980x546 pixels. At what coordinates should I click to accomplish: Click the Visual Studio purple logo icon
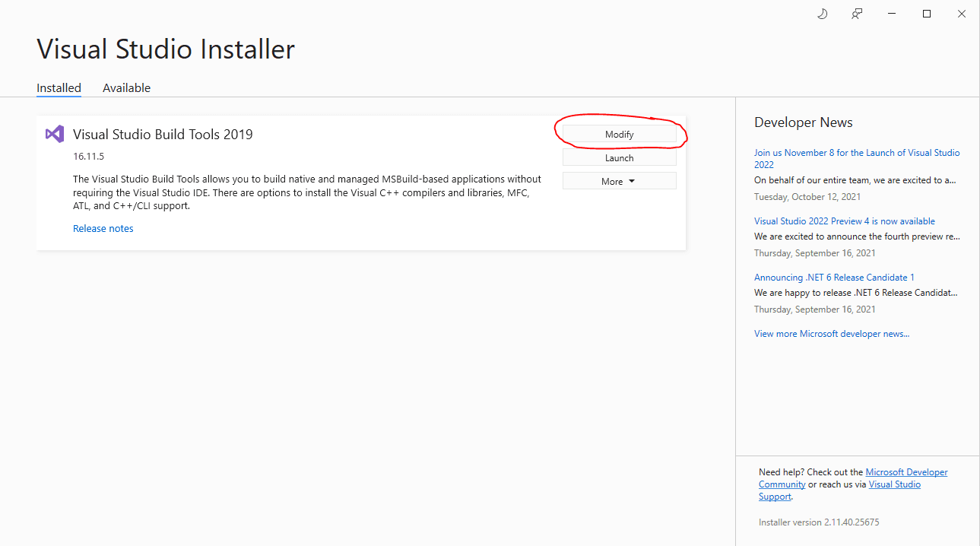(54, 135)
